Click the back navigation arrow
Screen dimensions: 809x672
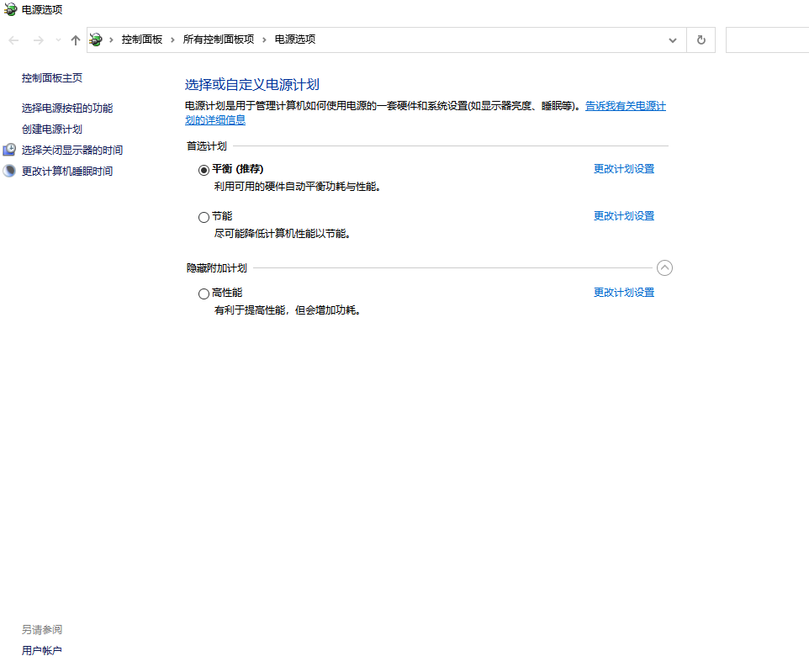[14, 40]
